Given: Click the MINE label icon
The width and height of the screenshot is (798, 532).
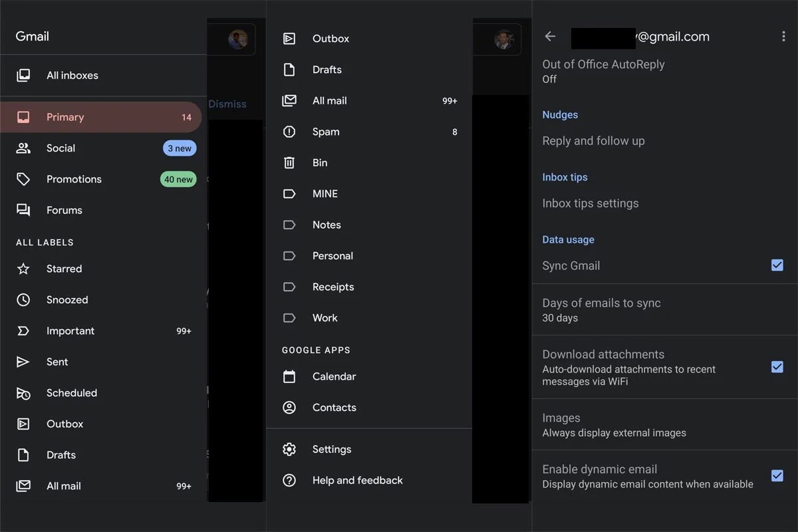Looking at the screenshot, I should point(289,194).
